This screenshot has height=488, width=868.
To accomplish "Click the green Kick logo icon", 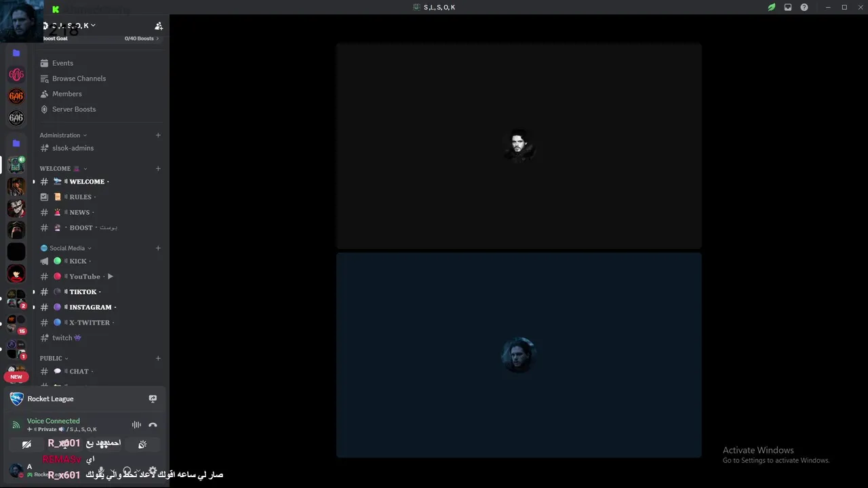I will [x=56, y=9].
